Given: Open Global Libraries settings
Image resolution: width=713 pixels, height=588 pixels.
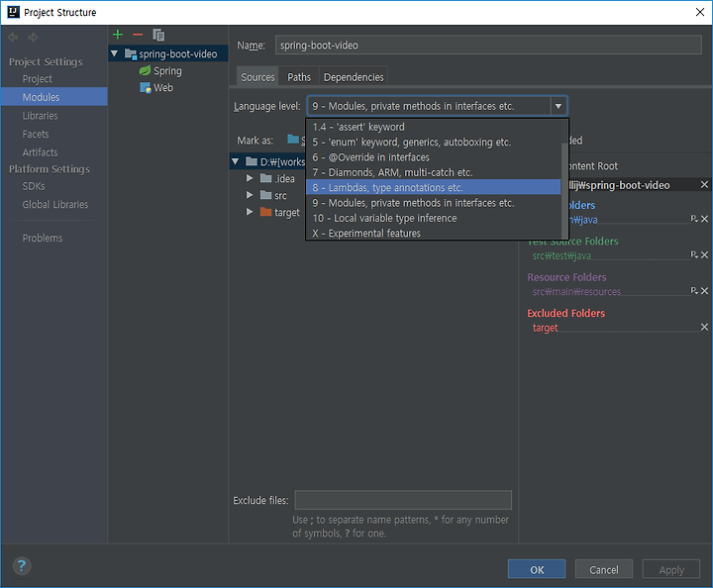Looking at the screenshot, I should (x=53, y=204).
